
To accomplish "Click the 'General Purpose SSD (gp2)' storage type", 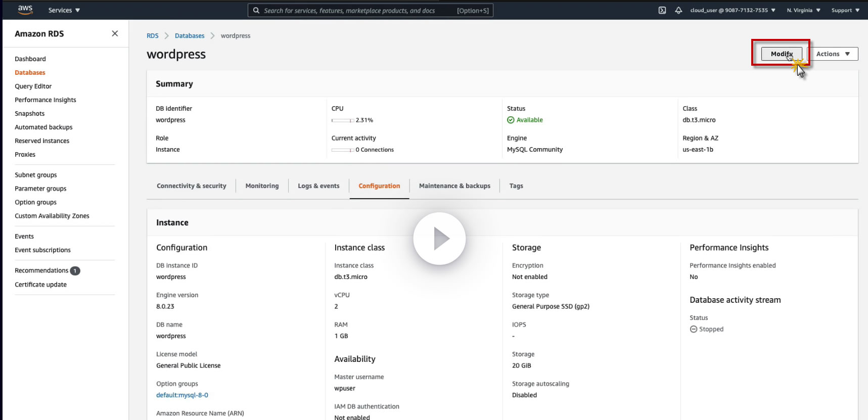I will 551,307.
